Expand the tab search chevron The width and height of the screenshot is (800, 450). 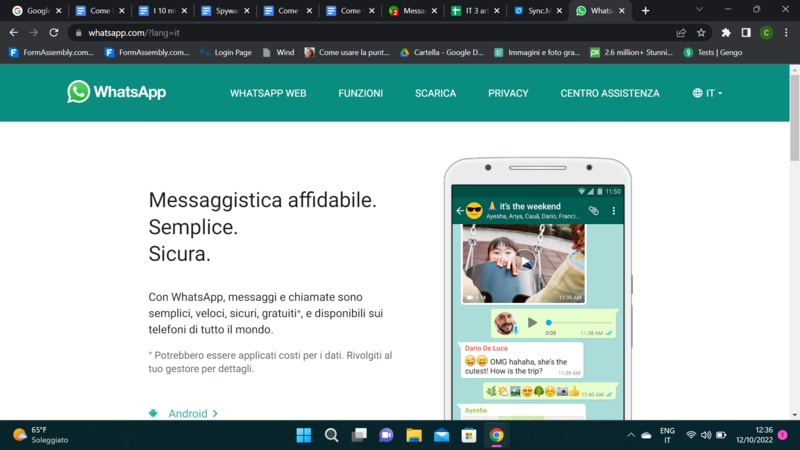(x=699, y=10)
